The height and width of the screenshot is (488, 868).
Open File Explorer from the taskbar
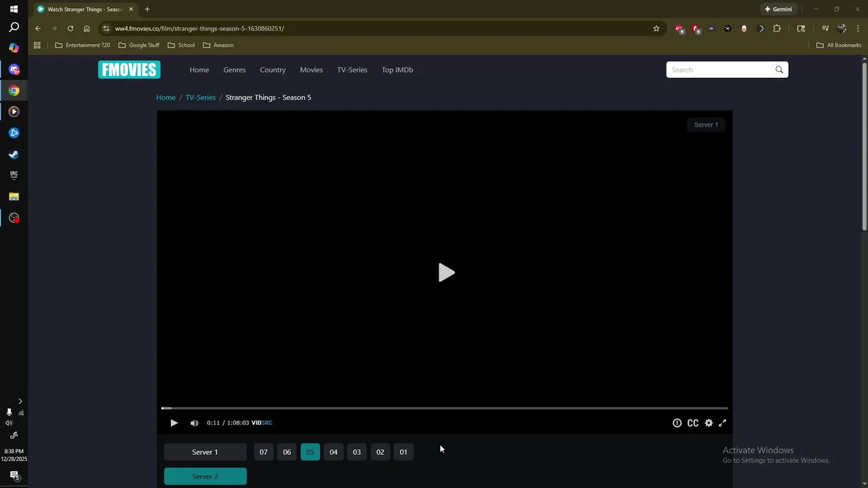pos(14,197)
